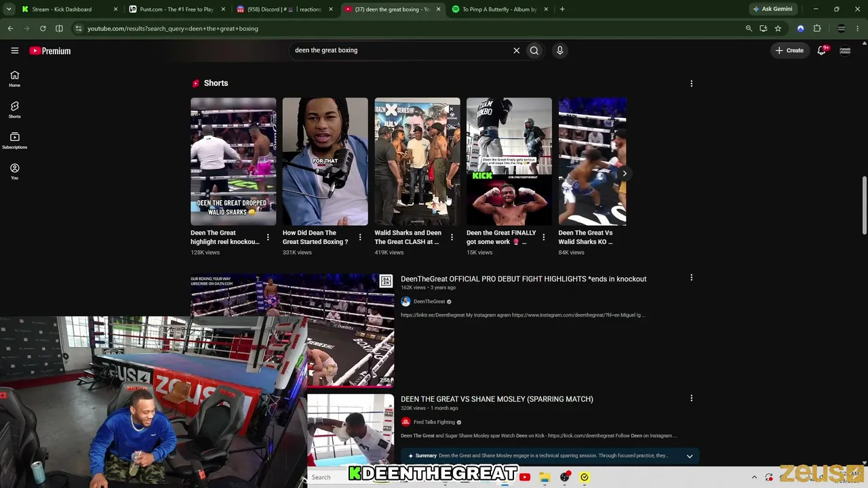Bookmark this page with star icon
Image resolution: width=868 pixels, height=488 pixels.
[x=778, y=28]
